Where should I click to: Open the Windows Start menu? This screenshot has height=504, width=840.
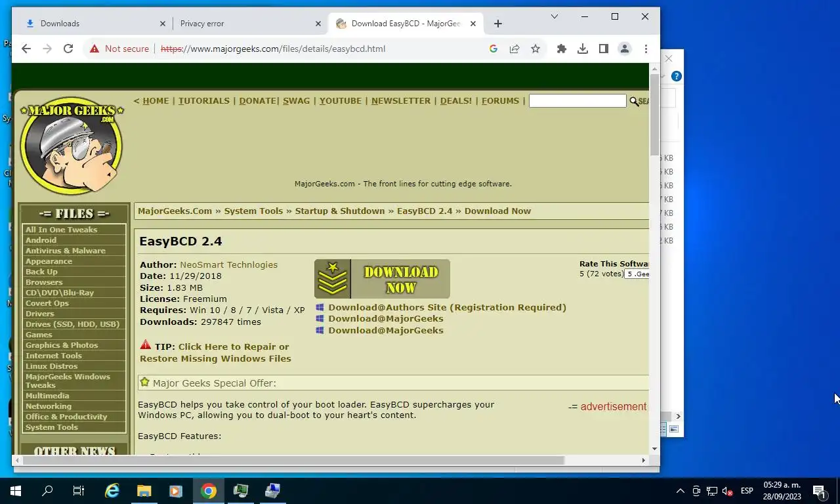click(x=16, y=490)
